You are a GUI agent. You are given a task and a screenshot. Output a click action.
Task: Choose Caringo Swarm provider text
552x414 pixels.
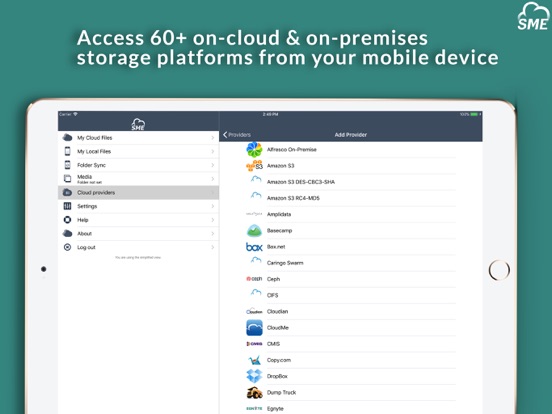(x=285, y=263)
